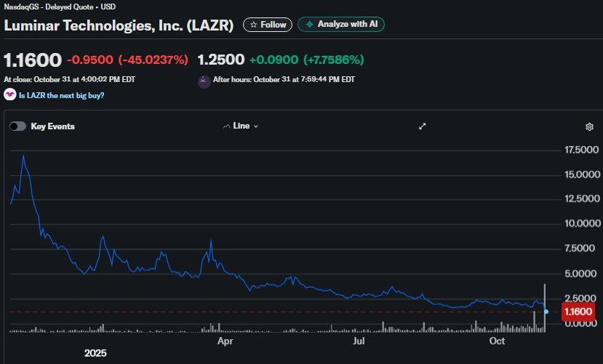Toggle the Key Events switch
The image size is (603, 364).
pos(17,126)
